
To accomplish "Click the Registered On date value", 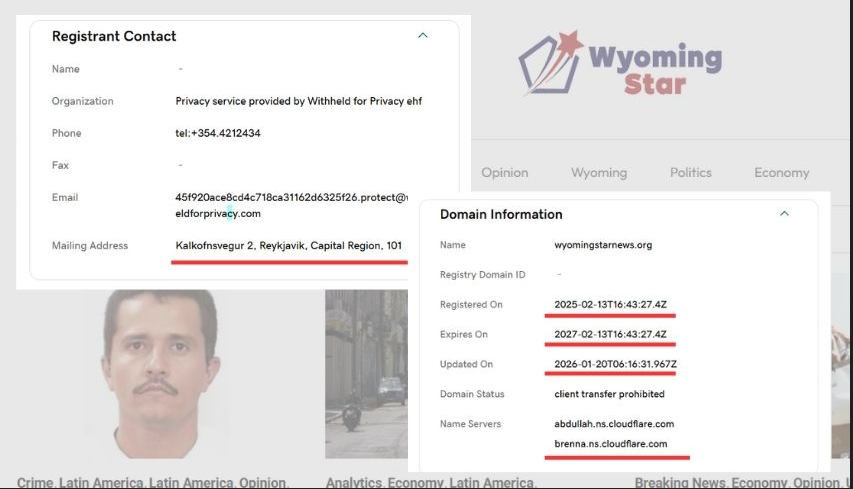I will coord(610,305).
